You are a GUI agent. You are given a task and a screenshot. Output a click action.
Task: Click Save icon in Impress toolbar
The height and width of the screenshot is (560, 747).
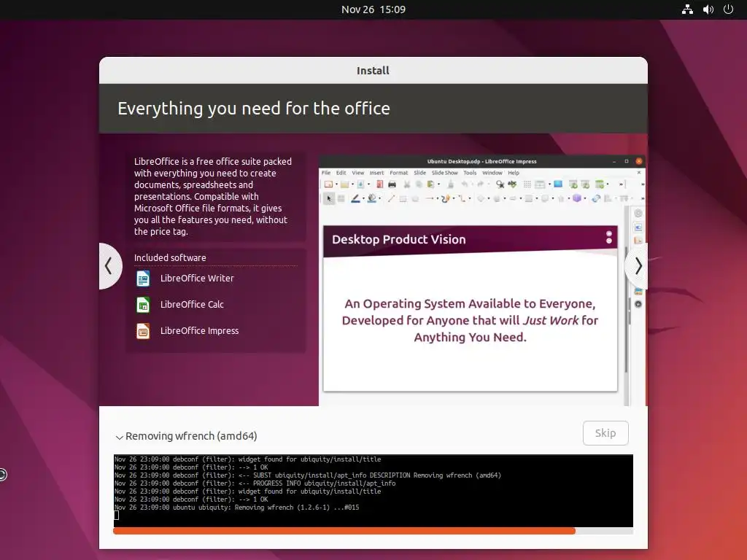(360, 184)
